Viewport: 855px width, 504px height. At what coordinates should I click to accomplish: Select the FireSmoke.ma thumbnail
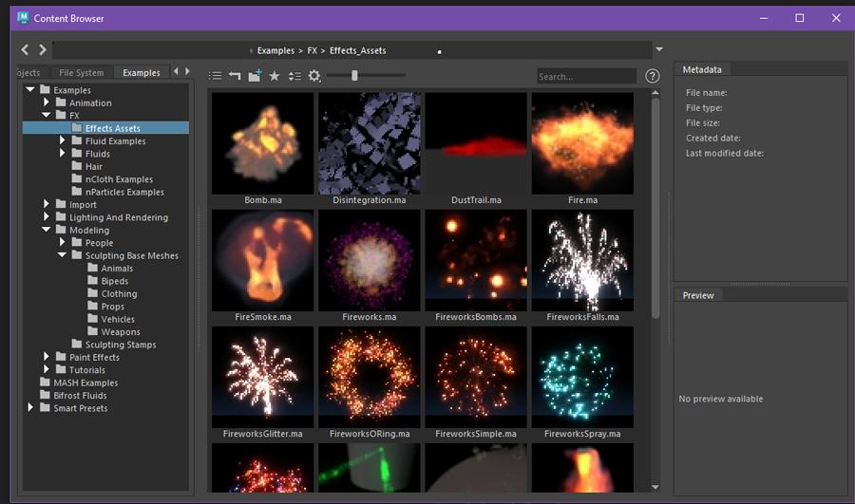[x=263, y=260]
